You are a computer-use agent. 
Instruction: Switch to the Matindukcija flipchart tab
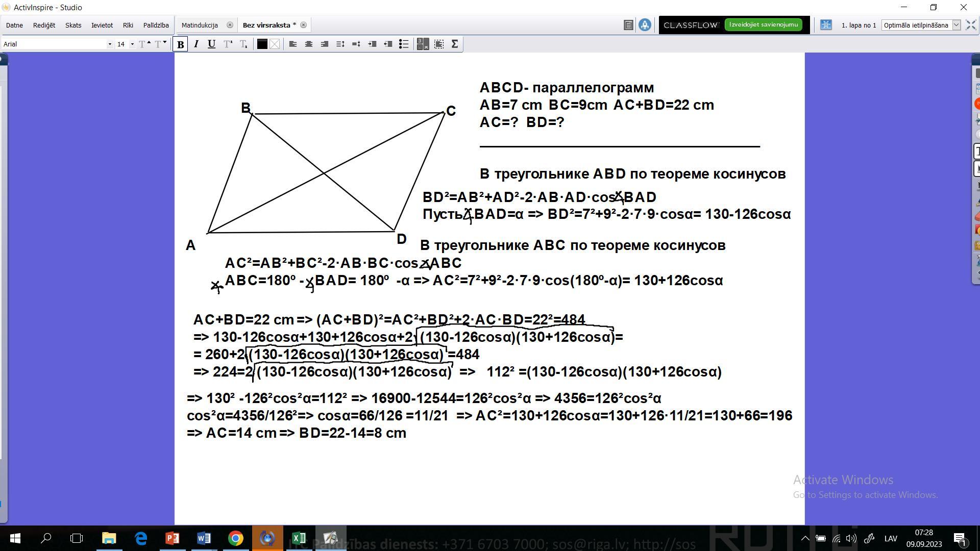200,25
